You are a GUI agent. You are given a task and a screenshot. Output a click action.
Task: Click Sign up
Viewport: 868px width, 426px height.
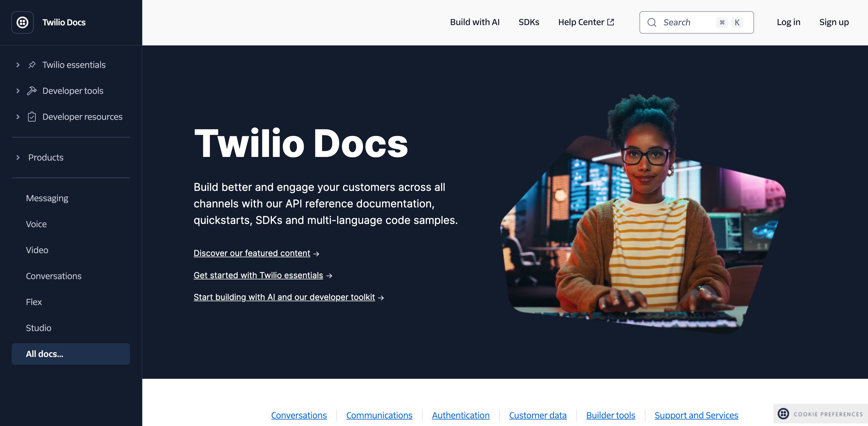click(834, 22)
